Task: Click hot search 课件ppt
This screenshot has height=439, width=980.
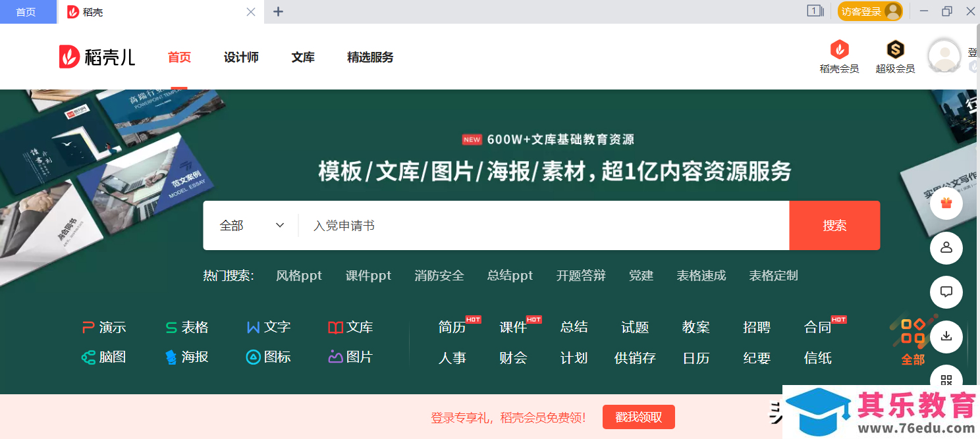Action: point(368,276)
